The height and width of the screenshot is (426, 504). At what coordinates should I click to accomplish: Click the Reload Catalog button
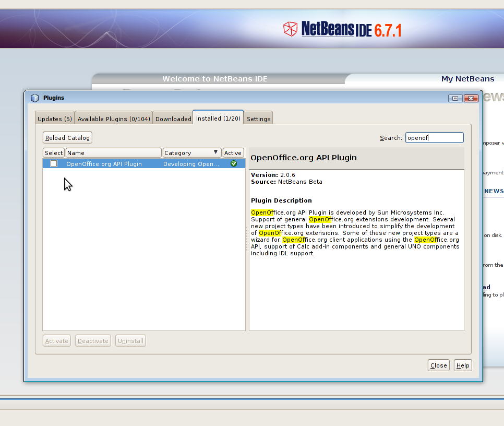(67, 138)
